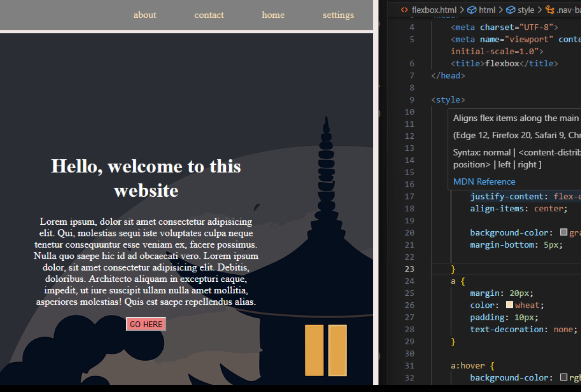Place cursor on align-items: center line
The image size is (581, 392).
519,209
